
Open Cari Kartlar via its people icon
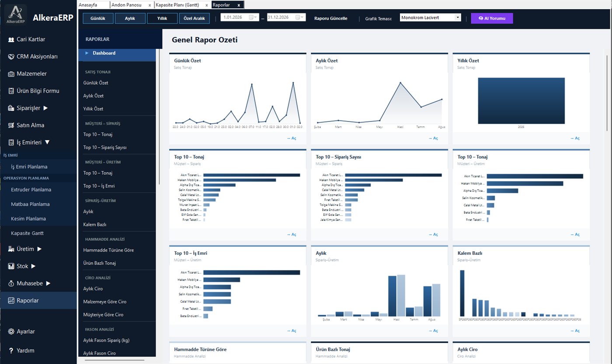tap(11, 39)
